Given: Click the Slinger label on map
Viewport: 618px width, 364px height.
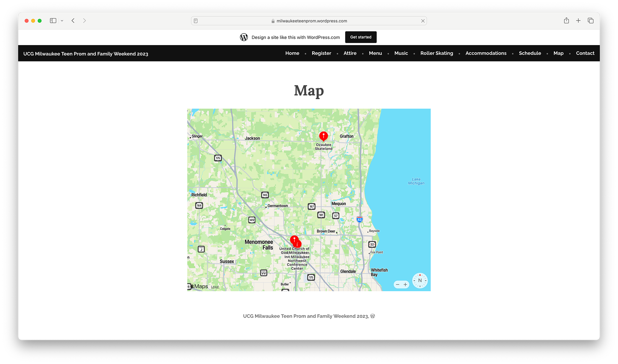Looking at the screenshot, I should coord(197,136).
